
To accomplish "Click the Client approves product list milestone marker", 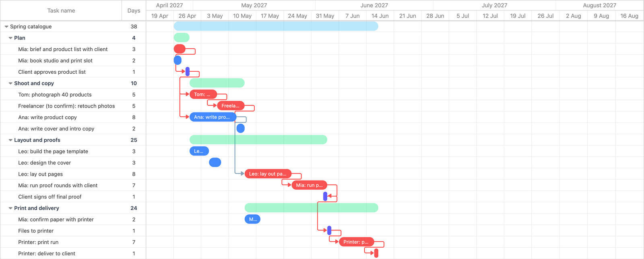I will click(188, 72).
